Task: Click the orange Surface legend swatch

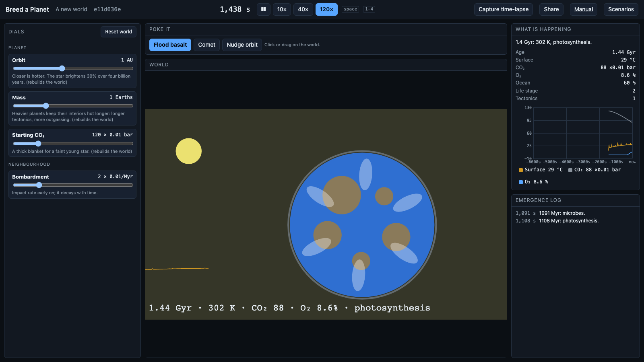Action: coord(521,170)
